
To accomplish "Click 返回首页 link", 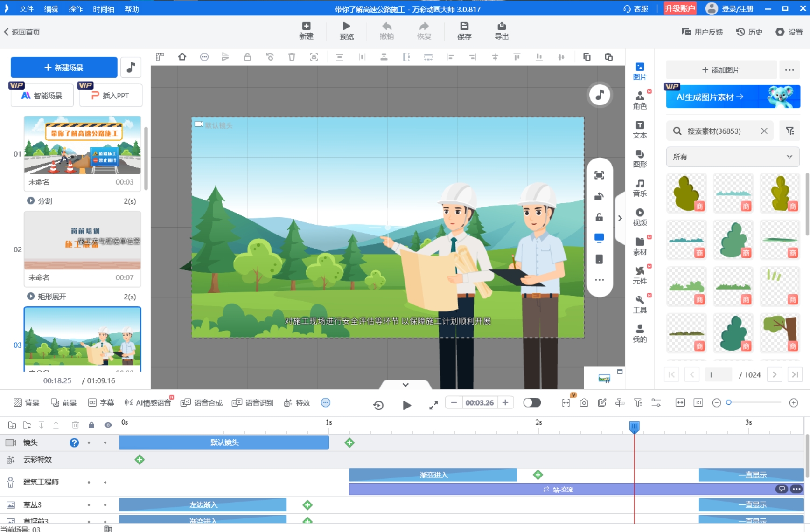I will click(22, 32).
